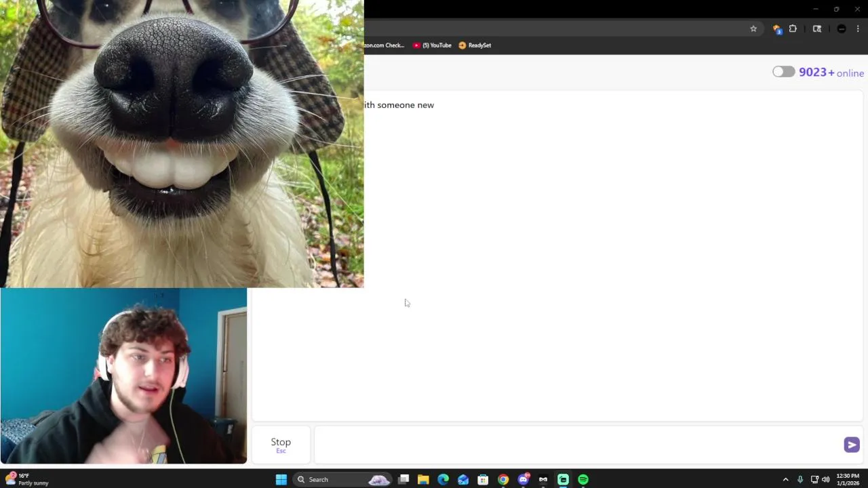Image resolution: width=868 pixels, height=488 pixels.
Task: Open the Windows Start menu
Action: 281,479
